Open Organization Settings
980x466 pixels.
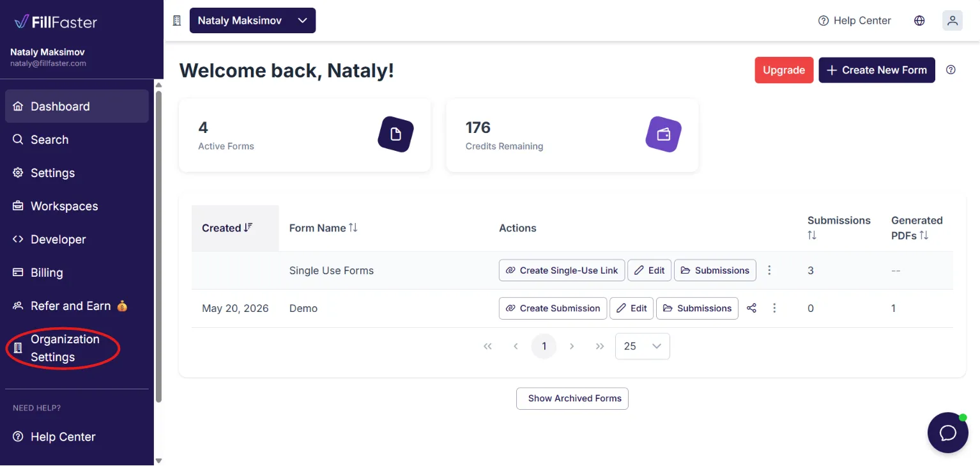(x=77, y=348)
